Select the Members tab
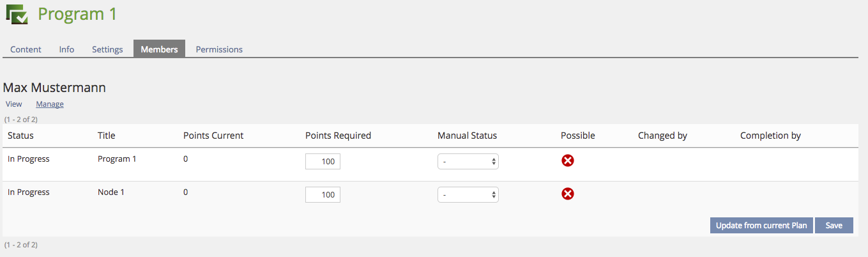The image size is (868, 257). tap(159, 49)
